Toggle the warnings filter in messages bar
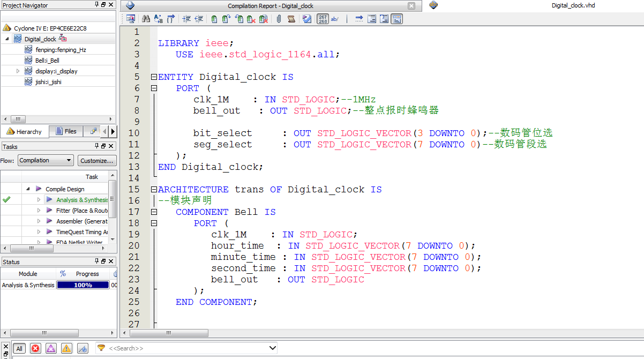Screen dimensions: 644x359 [x=66, y=348]
